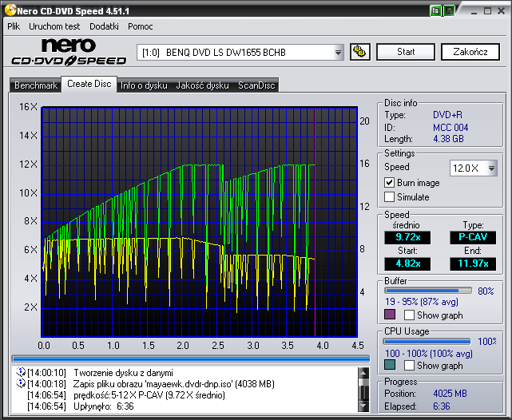Viewport: 512px width, 420px height.
Task: Uncheck the Burn image checkbox
Action: click(389, 182)
